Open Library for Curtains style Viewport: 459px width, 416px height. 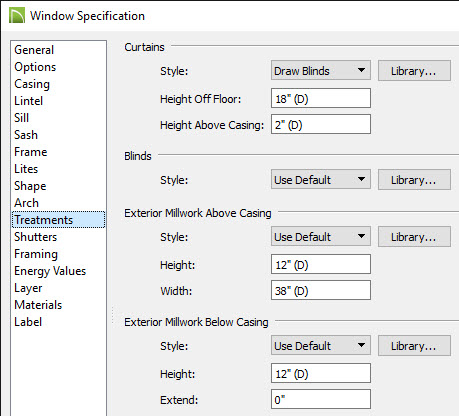coord(414,70)
